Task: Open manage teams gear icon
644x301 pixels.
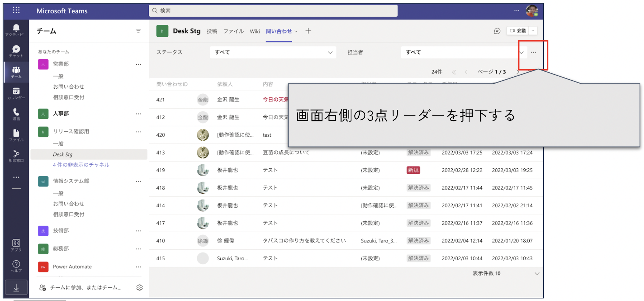Action: (x=139, y=288)
